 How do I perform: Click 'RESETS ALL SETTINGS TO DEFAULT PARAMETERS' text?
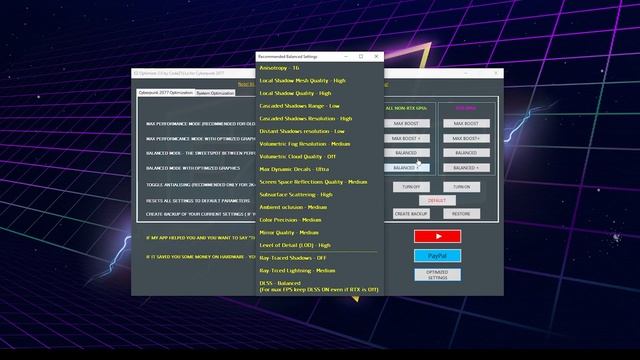pos(198,201)
